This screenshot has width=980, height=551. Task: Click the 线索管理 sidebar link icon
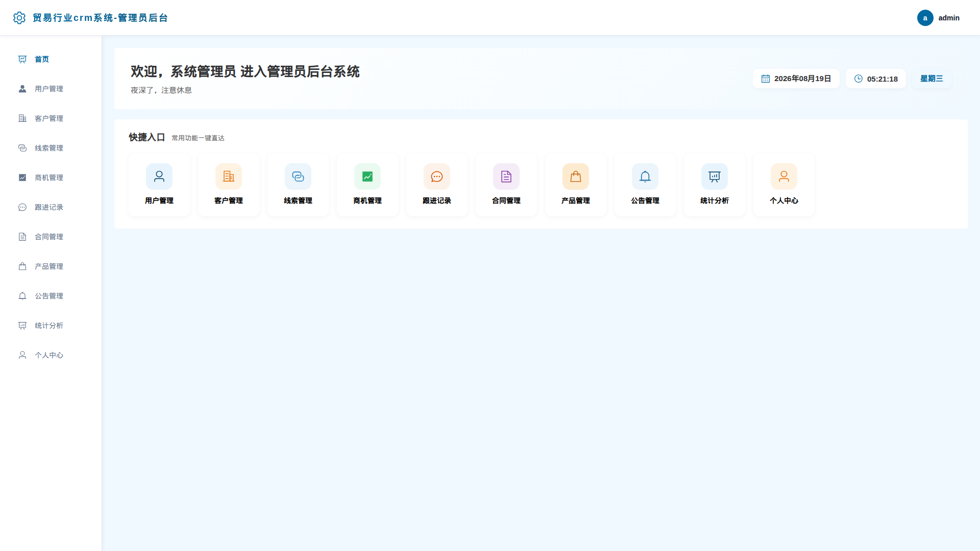click(x=22, y=148)
